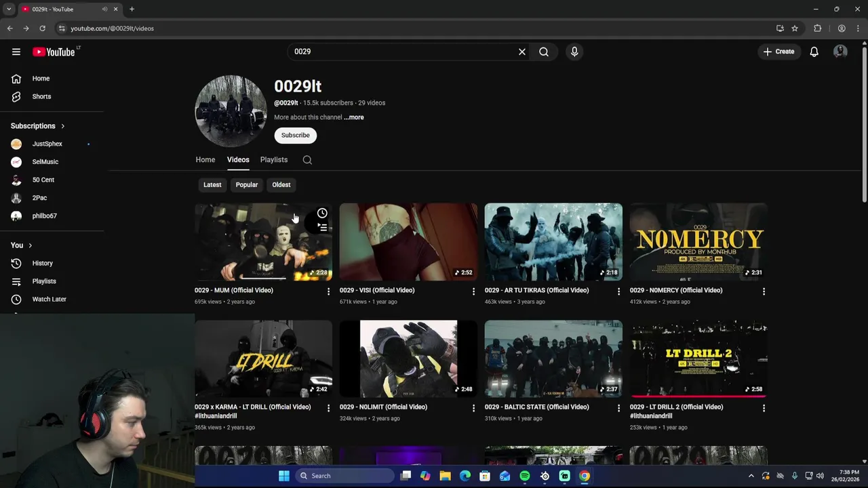Open the 0029 - MUM video thumbnail
This screenshot has width=868, height=488.
tap(264, 242)
